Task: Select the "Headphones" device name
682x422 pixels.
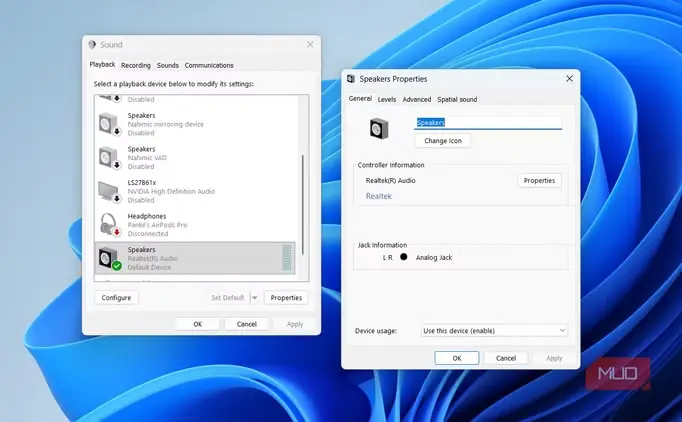Action: point(147,216)
